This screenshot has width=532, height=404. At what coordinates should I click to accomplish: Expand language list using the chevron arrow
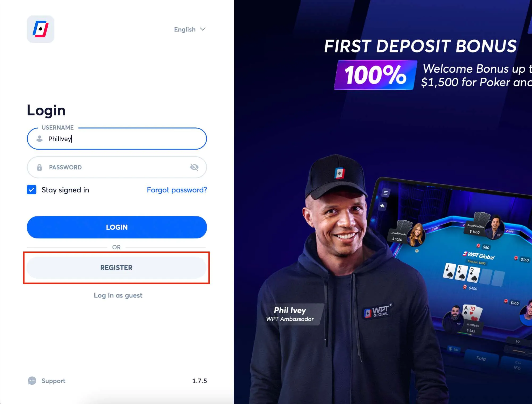(x=203, y=29)
